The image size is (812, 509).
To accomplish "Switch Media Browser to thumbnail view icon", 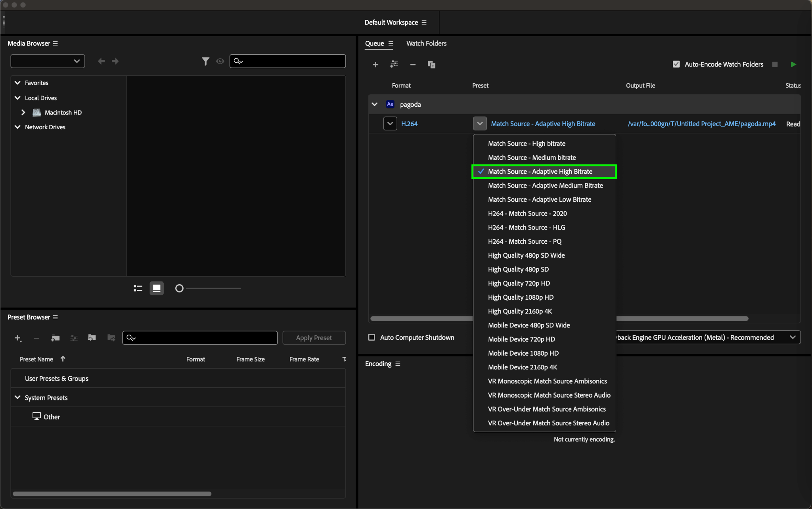I will (x=157, y=288).
